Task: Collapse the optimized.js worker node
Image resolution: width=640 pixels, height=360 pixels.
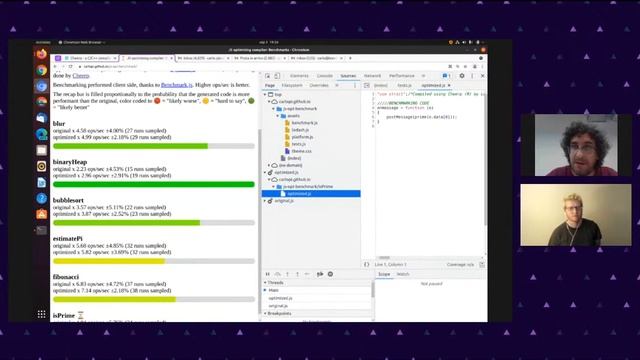Action: coord(265,172)
